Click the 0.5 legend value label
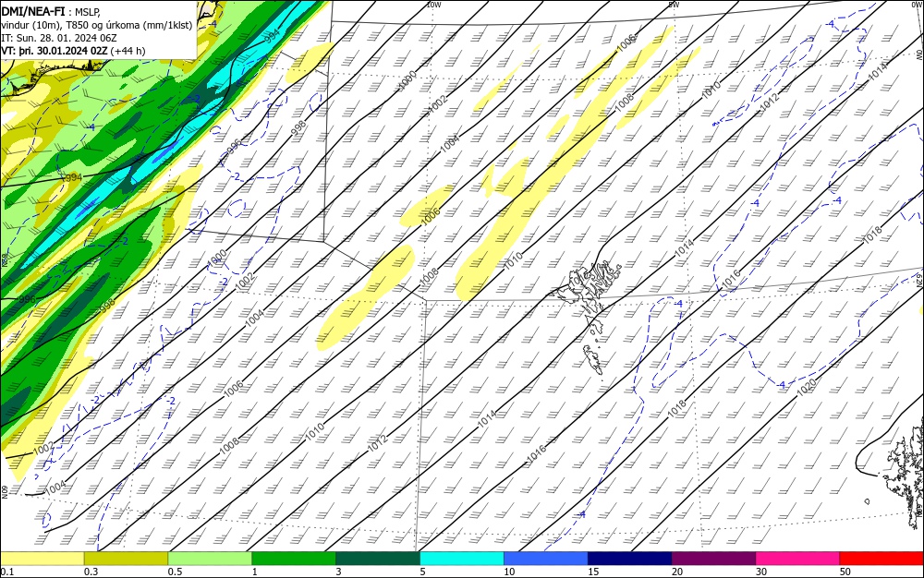 point(175,572)
